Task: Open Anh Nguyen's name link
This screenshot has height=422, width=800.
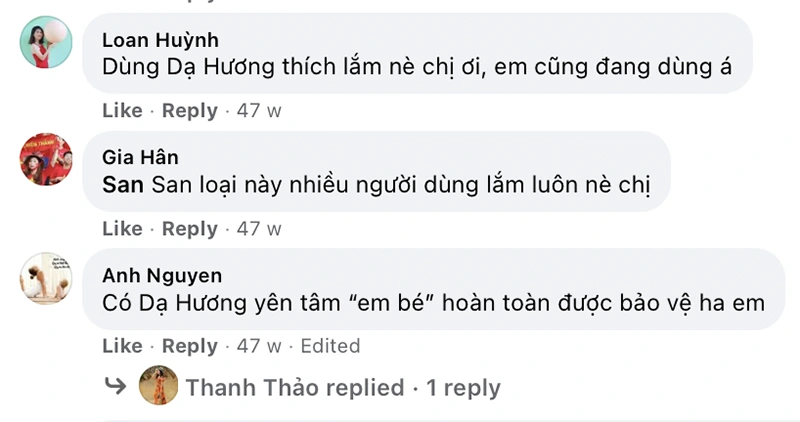Action: pyautogui.click(x=162, y=275)
